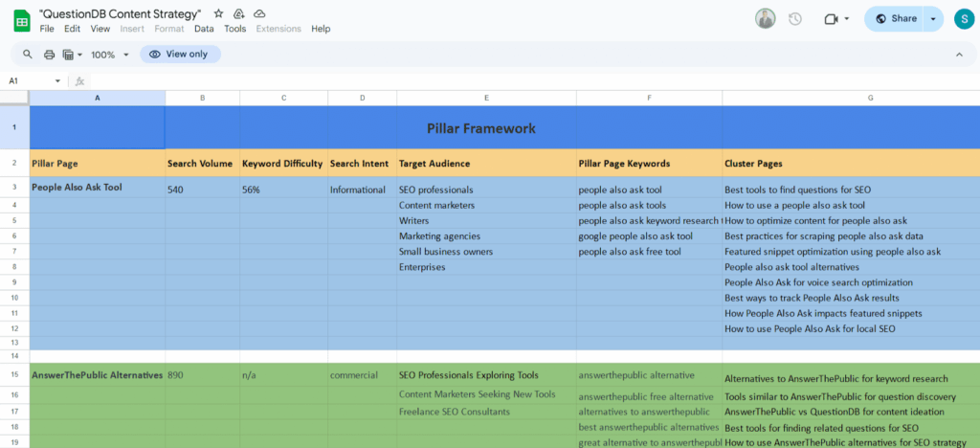The image size is (980, 448).
Task: Open the View menu
Action: pos(100,29)
